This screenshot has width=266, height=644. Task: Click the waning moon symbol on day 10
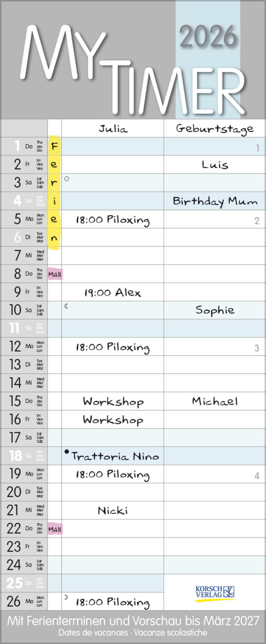[x=66, y=306]
